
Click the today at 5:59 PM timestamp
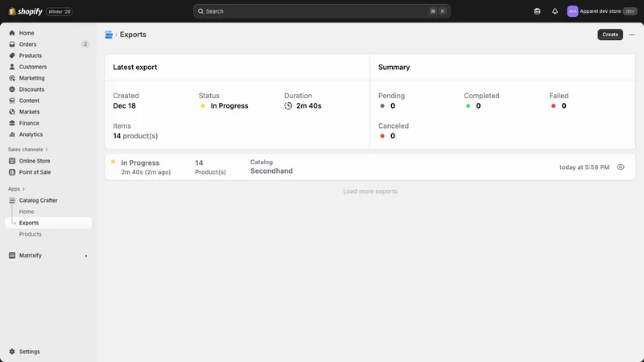coord(584,167)
